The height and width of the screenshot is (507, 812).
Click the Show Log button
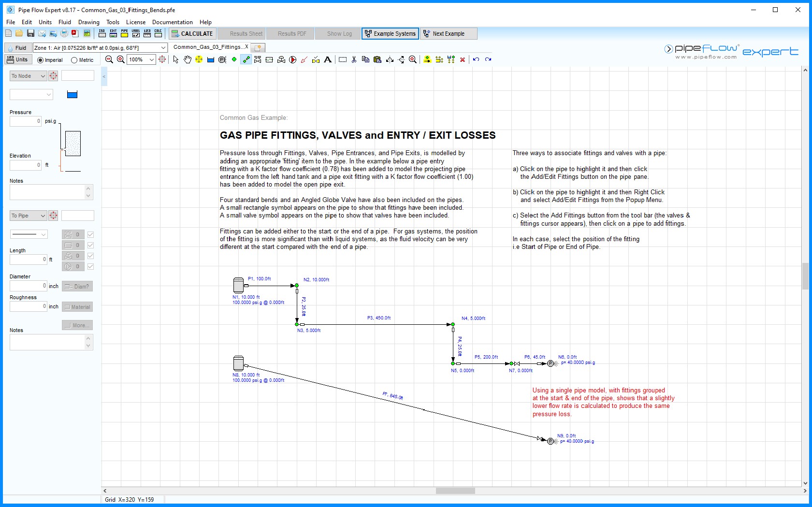point(337,33)
